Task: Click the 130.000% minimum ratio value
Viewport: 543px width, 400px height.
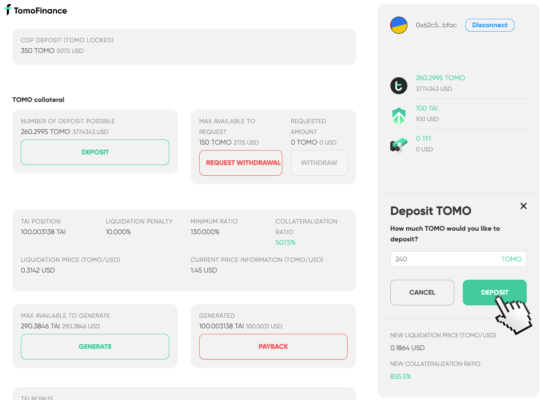Action: pos(205,232)
